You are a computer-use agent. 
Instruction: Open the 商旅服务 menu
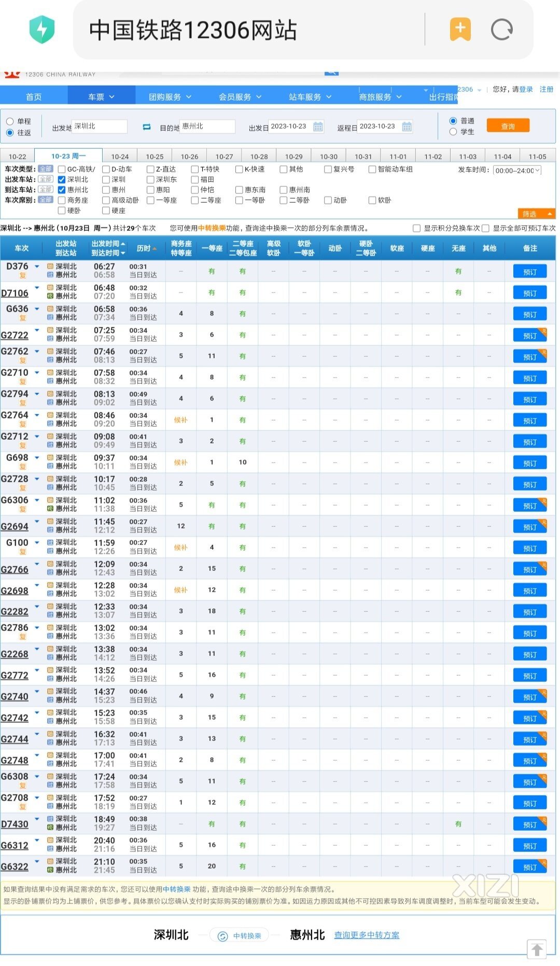coord(380,97)
